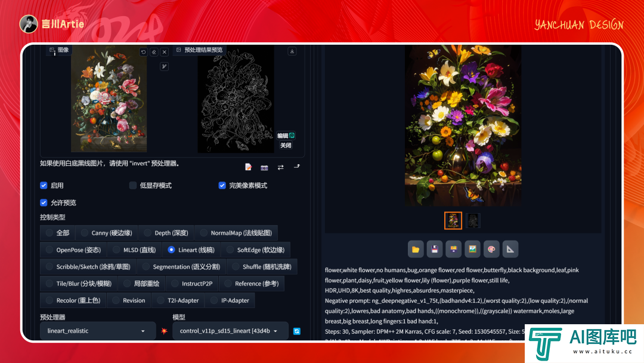Refresh the model list with the blue icon

coord(296,331)
